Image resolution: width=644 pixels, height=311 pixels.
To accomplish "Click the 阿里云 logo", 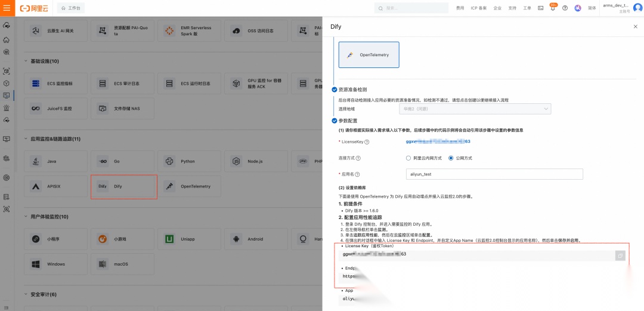I will point(35,8).
